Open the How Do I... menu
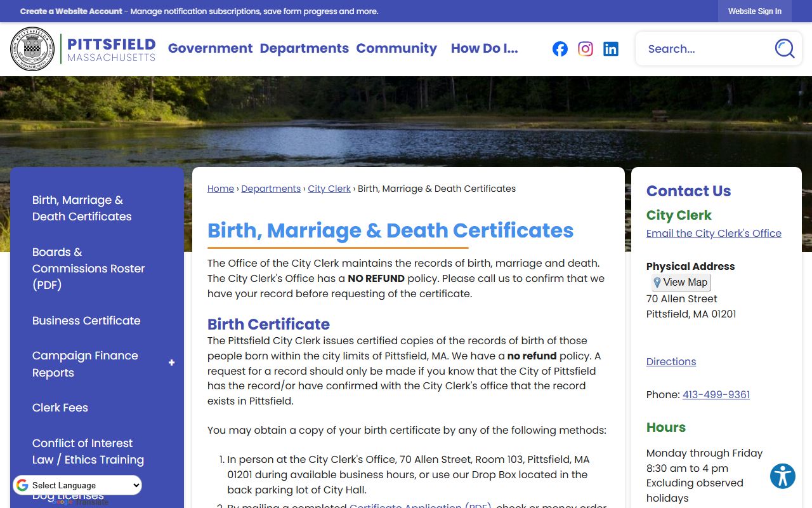Screen dimensions: 812x508 (484, 48)
